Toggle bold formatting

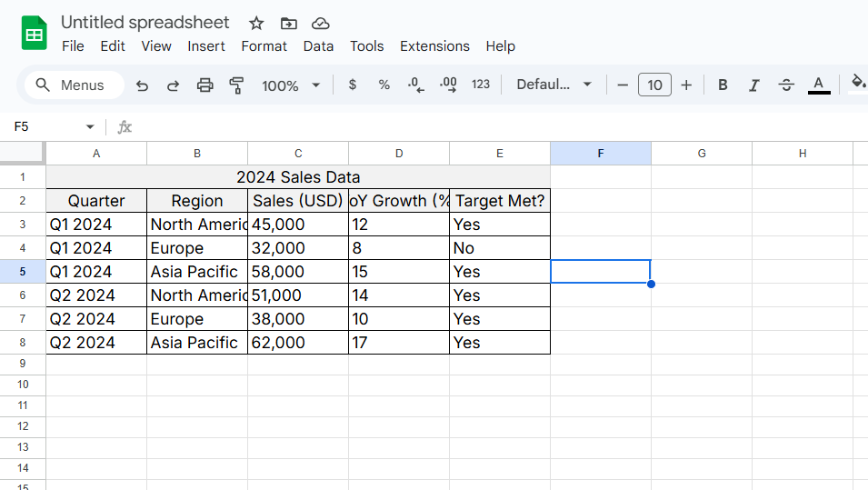coord(723,85)
